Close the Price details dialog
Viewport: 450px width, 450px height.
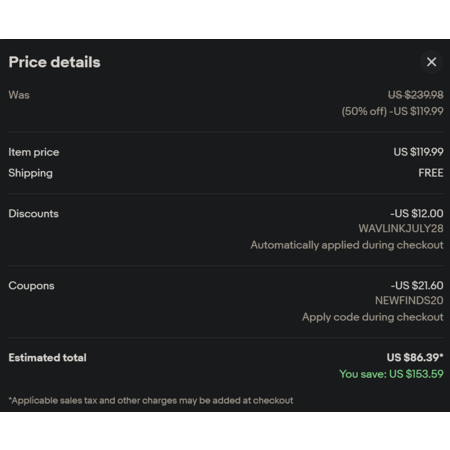pos(431,62)
